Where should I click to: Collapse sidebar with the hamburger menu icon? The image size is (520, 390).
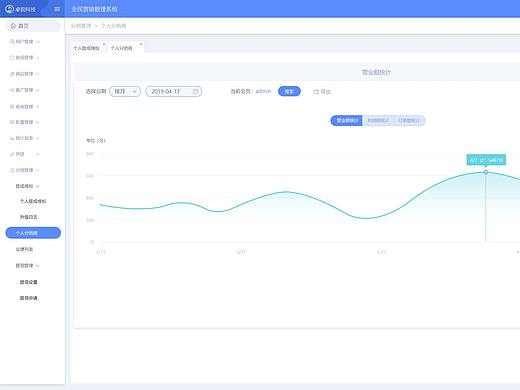click(57, 9)
